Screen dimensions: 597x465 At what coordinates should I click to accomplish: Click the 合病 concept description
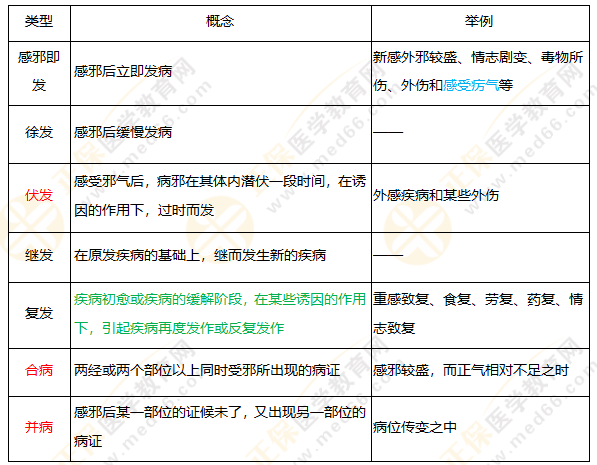[207, 370]
